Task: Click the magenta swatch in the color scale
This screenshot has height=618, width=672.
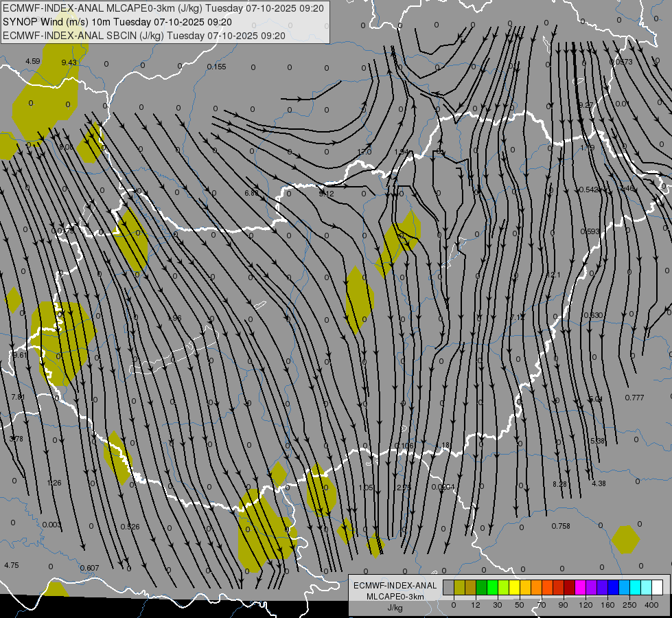Action: 580,587
